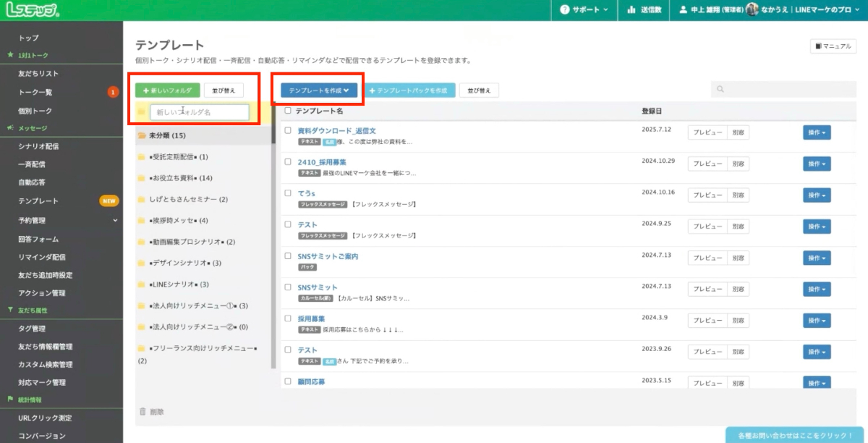The width and height of the screenshot is (868, 443).
Task: Click the user profile avatar picture
Action: (752, 10)
